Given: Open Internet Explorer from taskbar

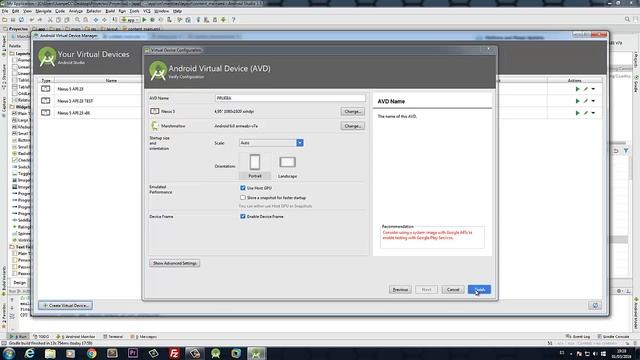Looking at the screenshot, I should click(30, 353).
